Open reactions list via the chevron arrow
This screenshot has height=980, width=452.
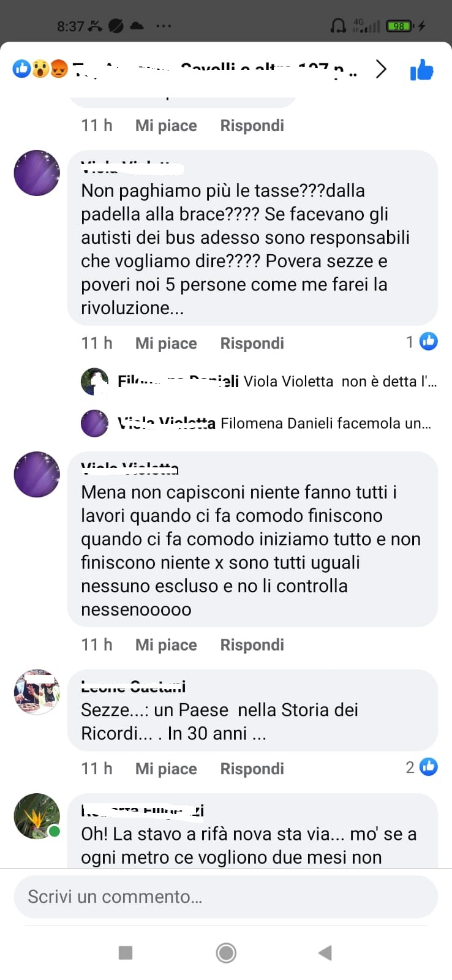click(x=381, y=69)
